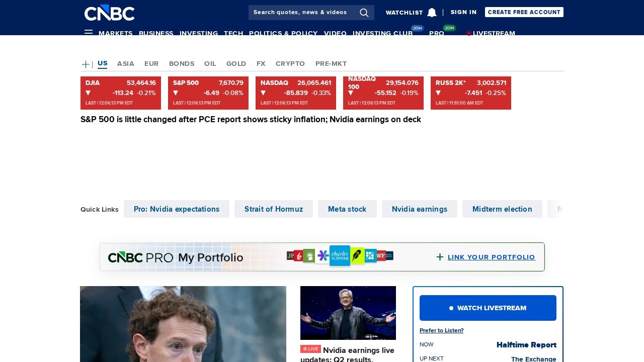Click the Prefer to Listen link
This screenshot has height=362, width=644.
click(442, 330)
